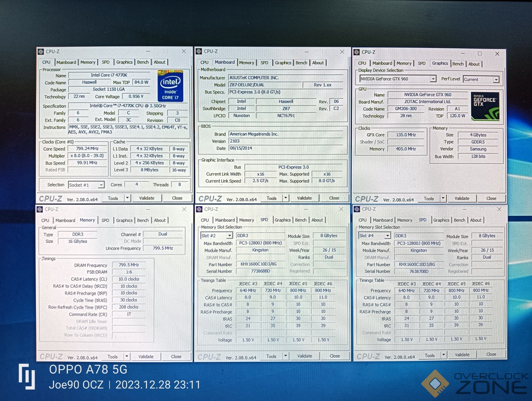Screen dimensions: 532x401
Task: Click Validate in the Slot #4 SPD window
Action: click(462, 355)
